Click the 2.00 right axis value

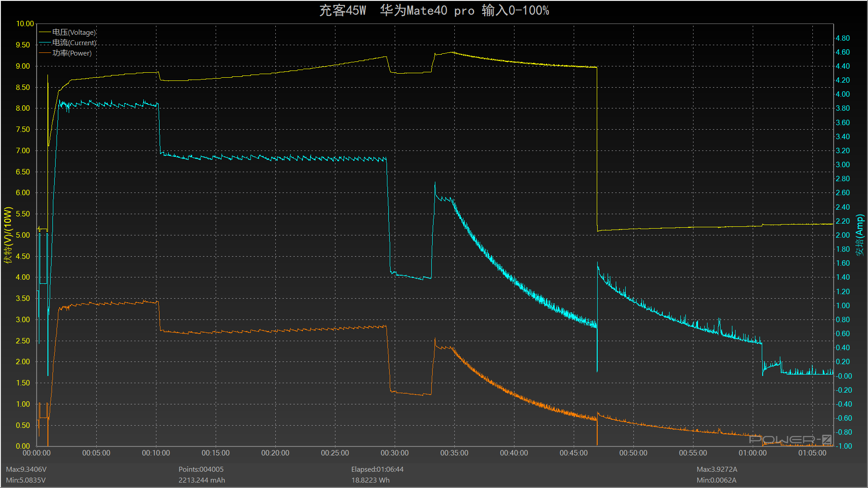click(843, 235)
